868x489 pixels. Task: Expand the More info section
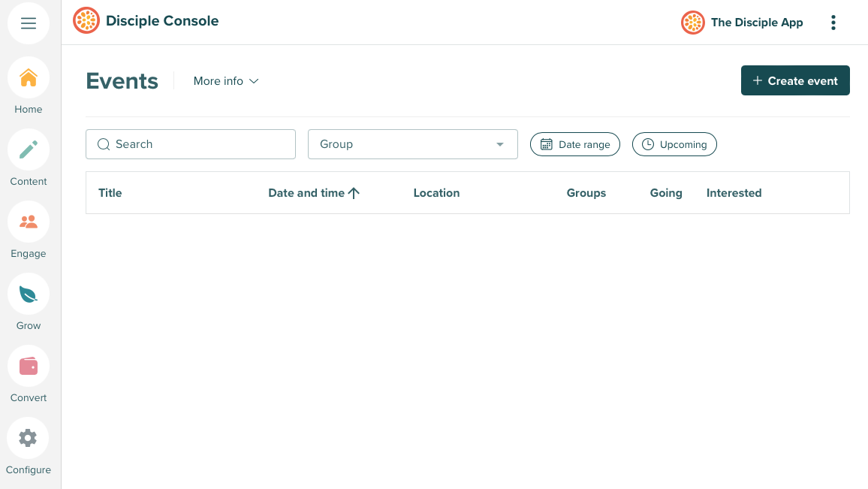pos(226,81)
